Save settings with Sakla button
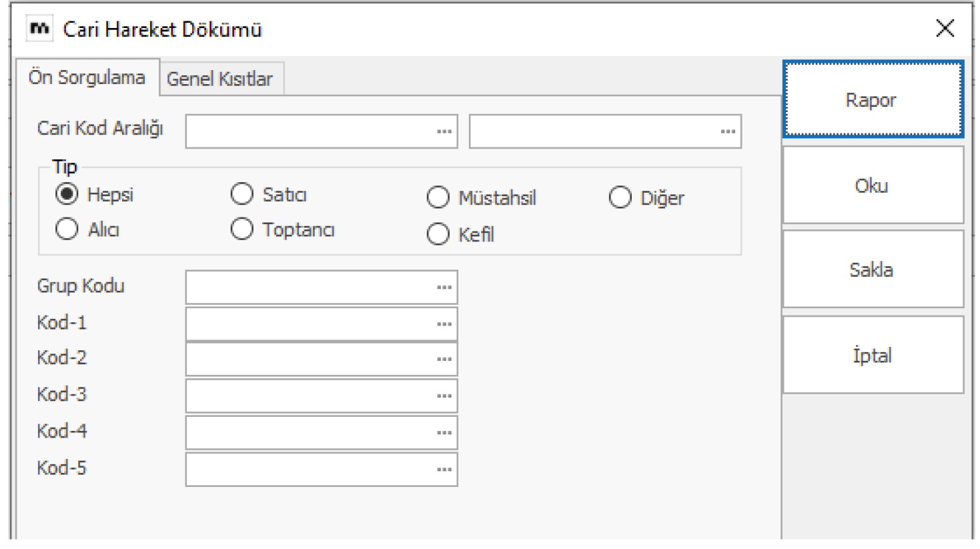 click(873, 269)
